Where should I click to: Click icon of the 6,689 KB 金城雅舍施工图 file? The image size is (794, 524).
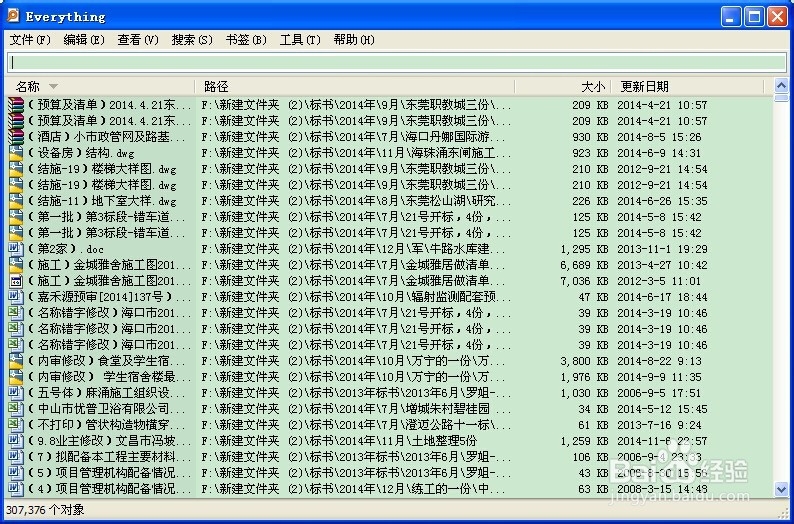pyautogui.click(x=16, y=265)
